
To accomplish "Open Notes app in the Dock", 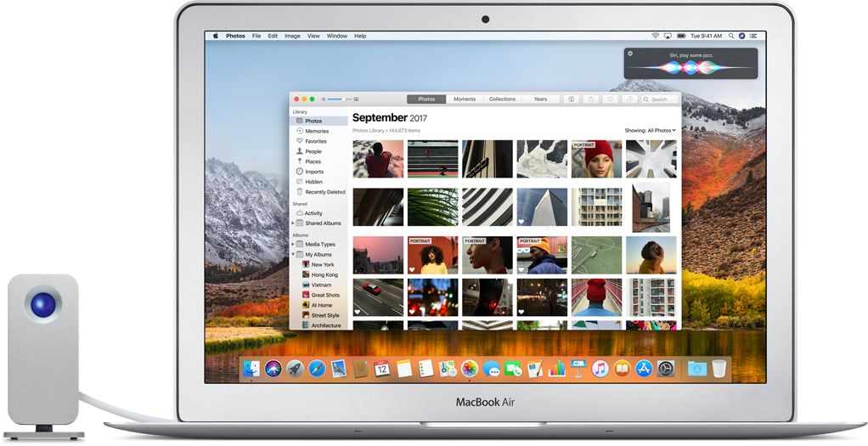I will coord(404,368).
